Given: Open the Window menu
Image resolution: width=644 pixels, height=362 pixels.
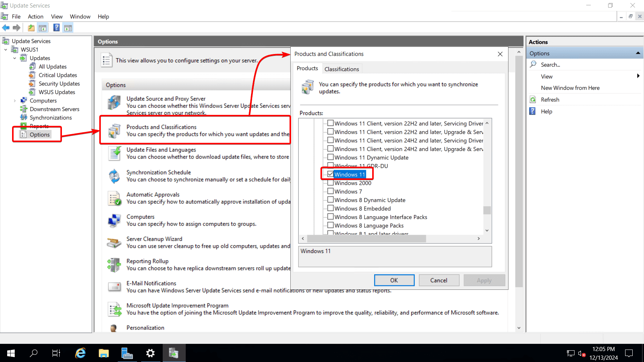Looking at the screenshot, I should [x=80, y=16].
